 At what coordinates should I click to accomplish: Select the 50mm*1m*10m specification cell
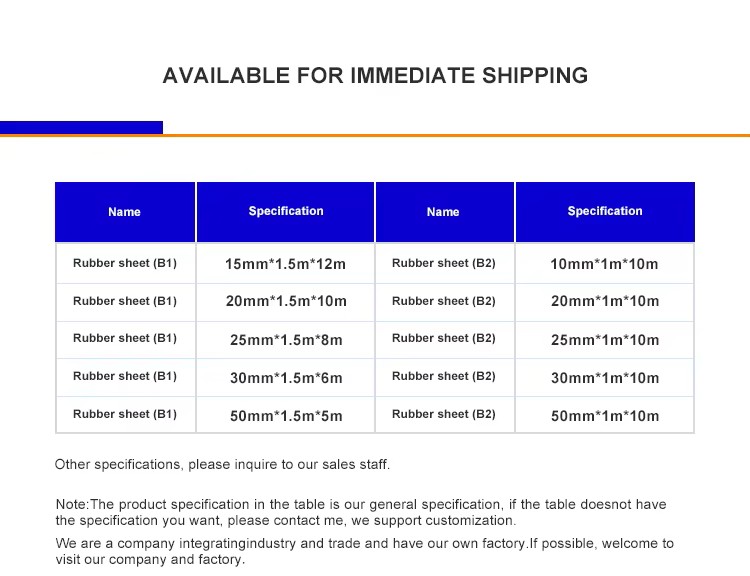[x=605, y=416]
